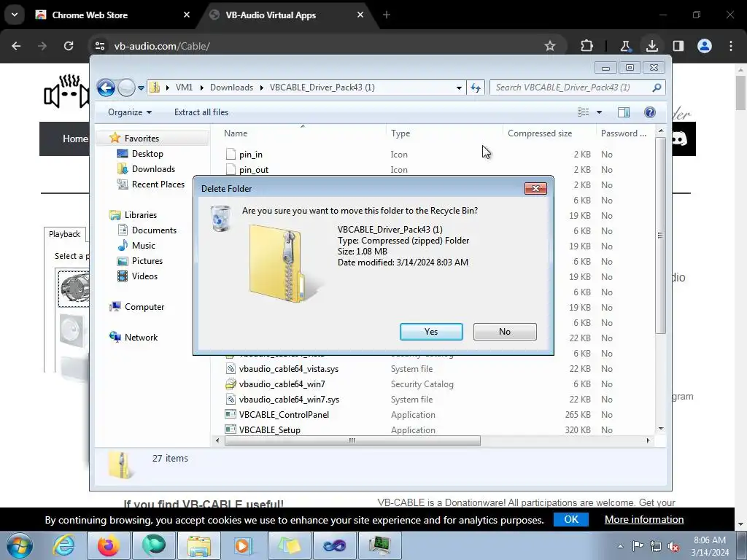Open Chrome tab search dropdown
The image size is (747, 560).
pyautogui.click(x=15, y=15)
